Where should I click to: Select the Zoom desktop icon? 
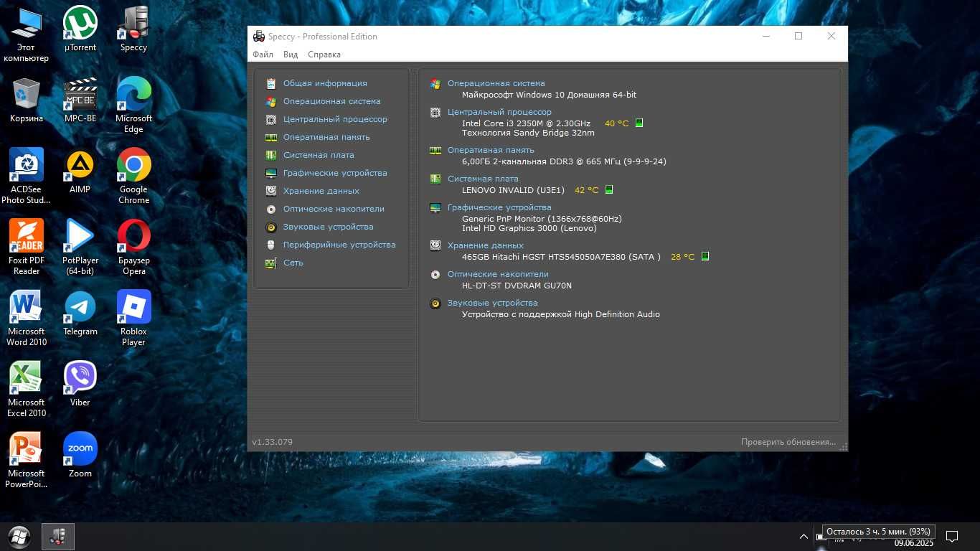point(80,456)
